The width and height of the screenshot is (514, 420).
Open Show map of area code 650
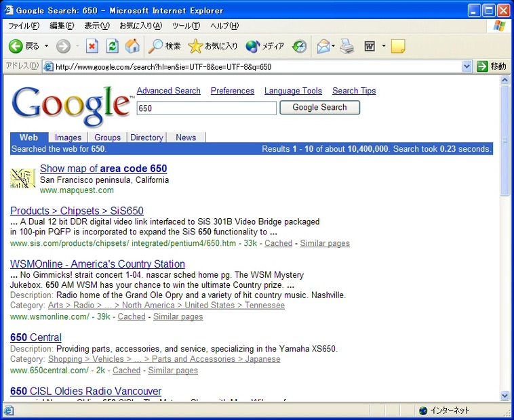tap(104, 169)
